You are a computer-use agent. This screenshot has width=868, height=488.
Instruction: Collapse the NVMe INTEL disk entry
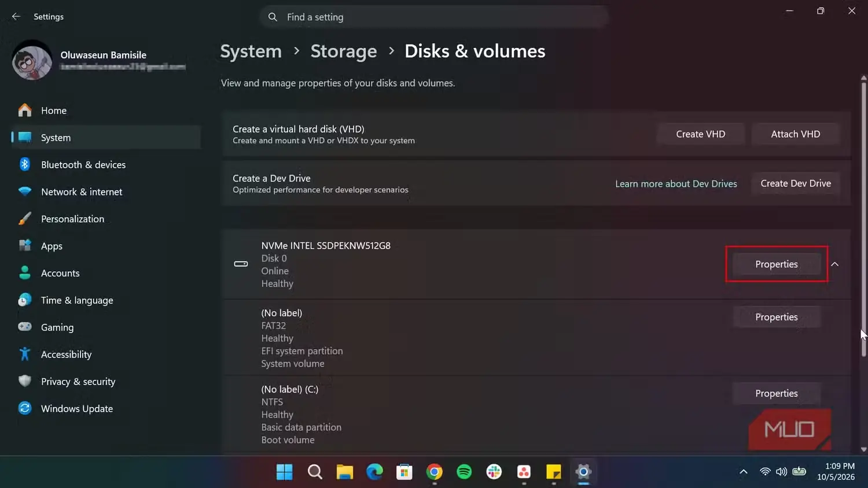coord(835,264)
